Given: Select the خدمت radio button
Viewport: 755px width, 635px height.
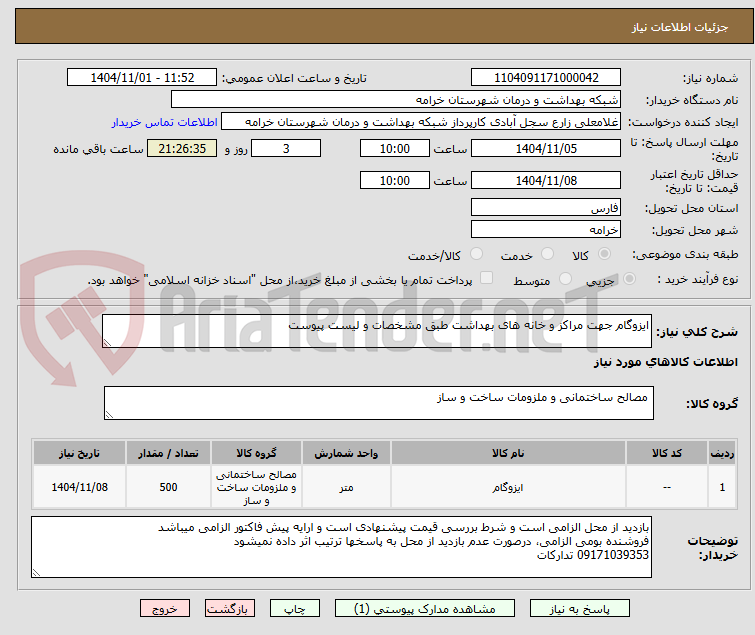Looking at the screenshot, I should [547, 254].
